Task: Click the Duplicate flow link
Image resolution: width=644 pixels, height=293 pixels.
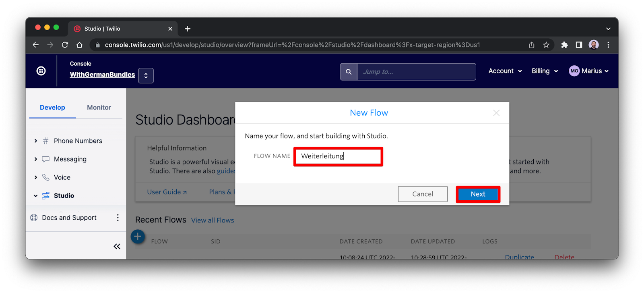Action: click(x=520, y=257)
